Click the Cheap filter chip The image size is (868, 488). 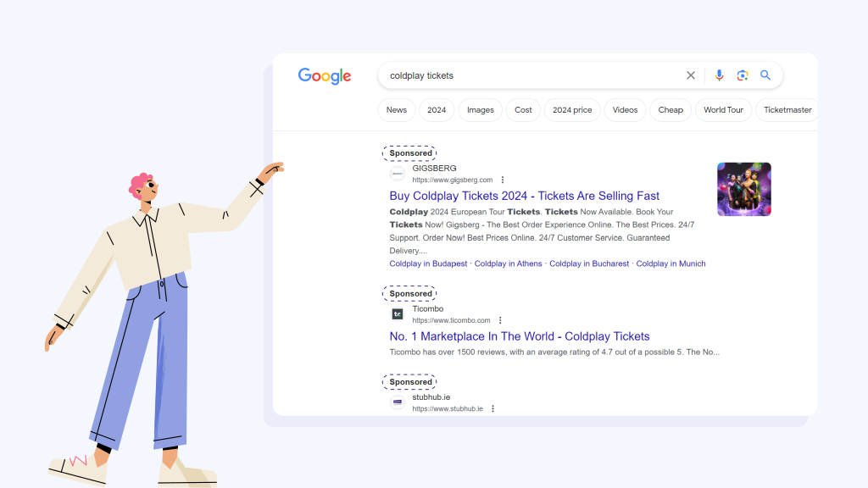click(670, 109)
